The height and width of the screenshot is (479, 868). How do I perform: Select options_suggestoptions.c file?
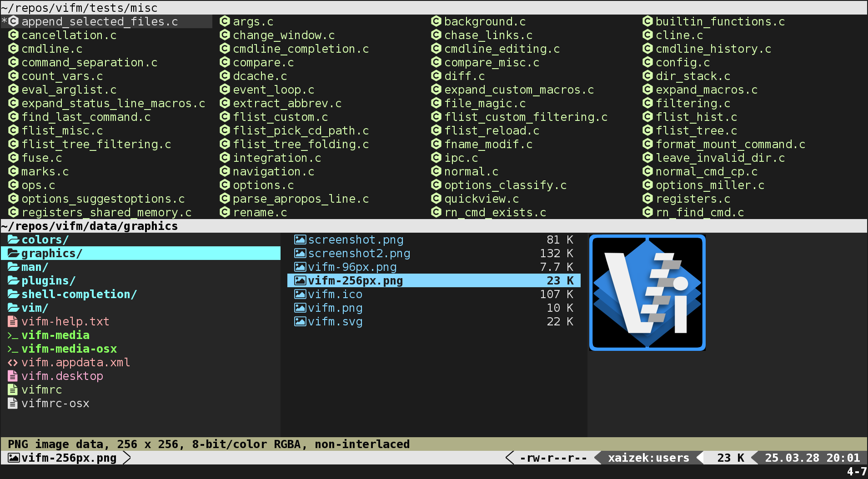pyautogui.click(x=103, y=199)
